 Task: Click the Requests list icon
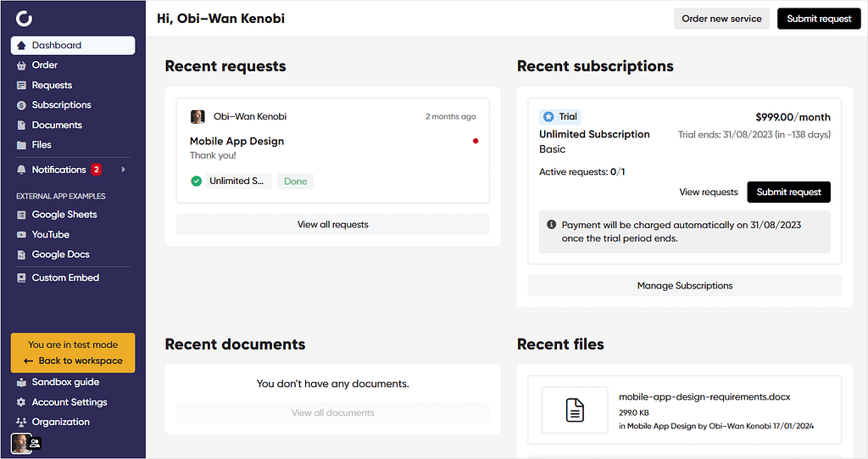21,86
